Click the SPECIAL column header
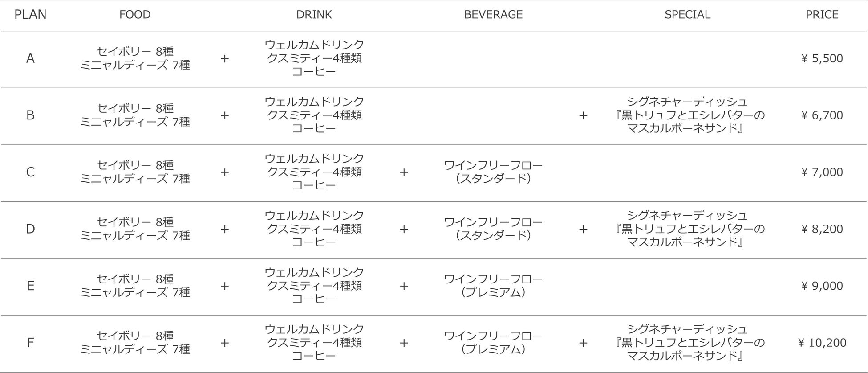Image resolution: width=868 pixels, height=373 pixels. pos(687,15)
